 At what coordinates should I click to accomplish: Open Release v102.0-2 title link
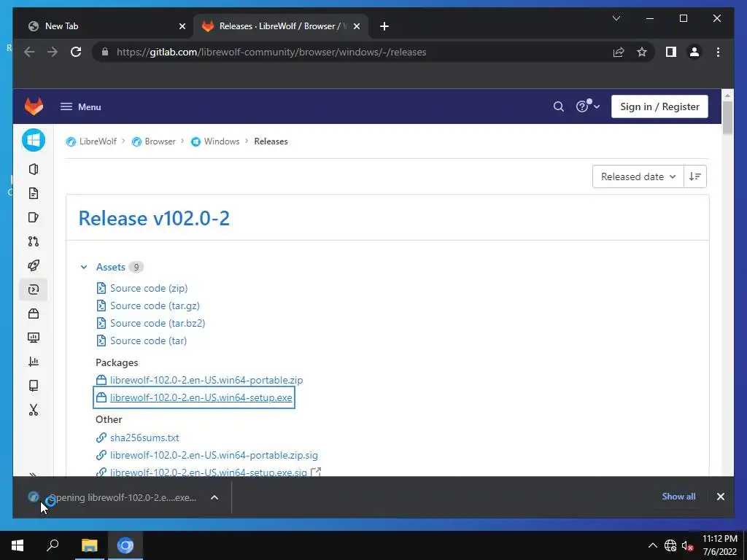tap(154, 219)
